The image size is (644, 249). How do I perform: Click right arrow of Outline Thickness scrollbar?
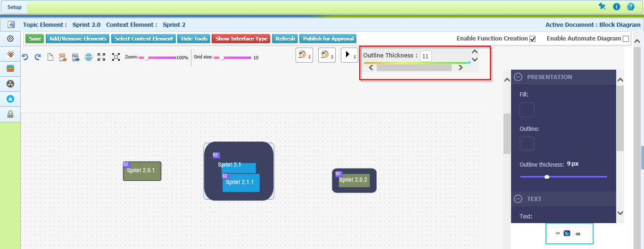click(x=461, y=68)
